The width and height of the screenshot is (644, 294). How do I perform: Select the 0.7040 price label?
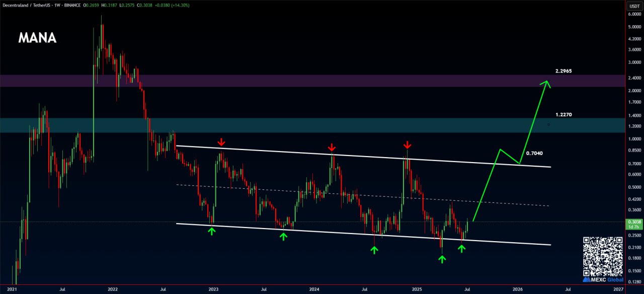point(534,153)
